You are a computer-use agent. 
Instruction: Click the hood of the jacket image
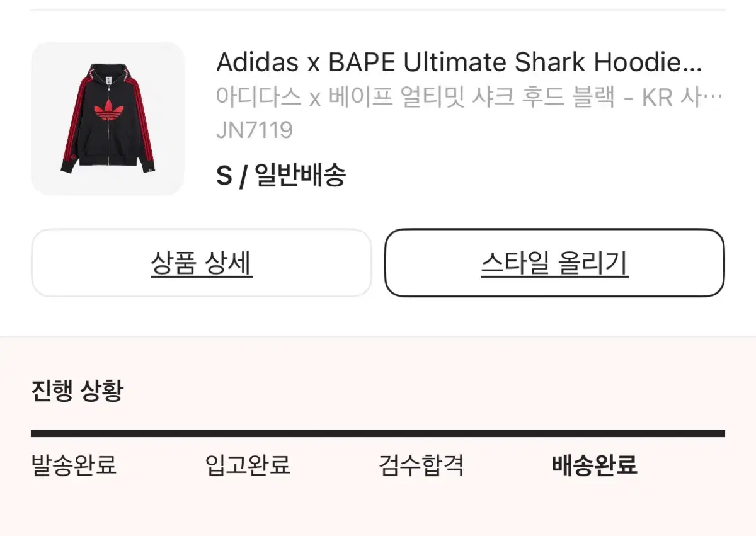[108, 71]
